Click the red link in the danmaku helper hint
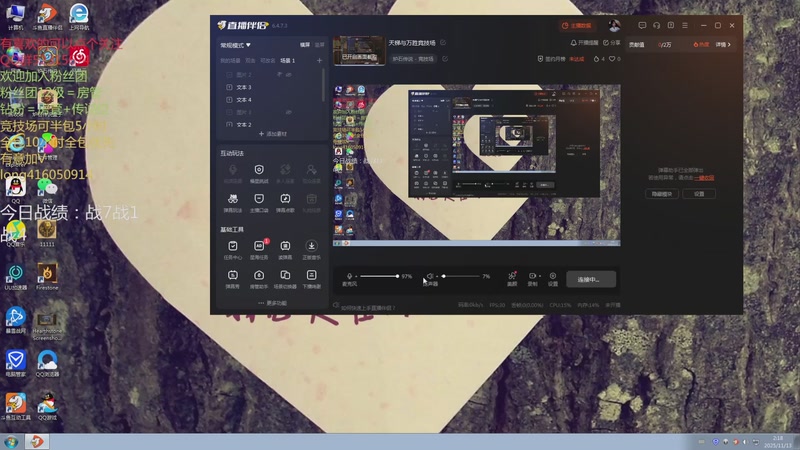 pos(704,178)
